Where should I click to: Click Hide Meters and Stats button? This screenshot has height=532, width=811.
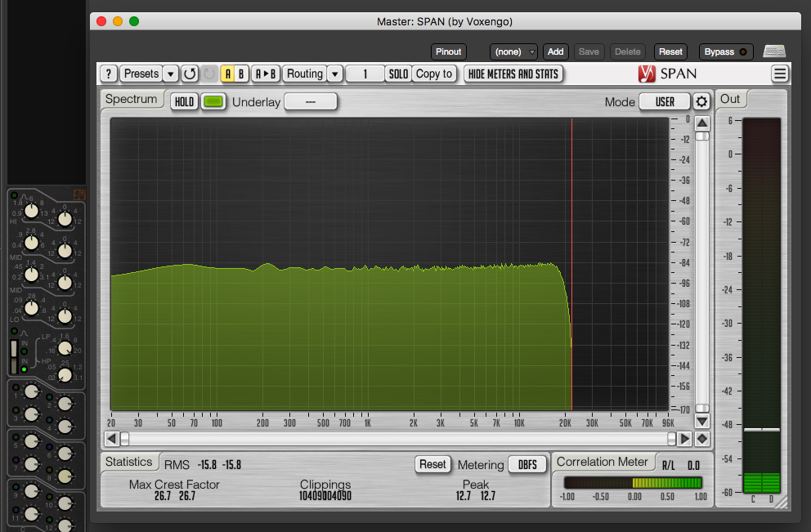pos(513,74)
